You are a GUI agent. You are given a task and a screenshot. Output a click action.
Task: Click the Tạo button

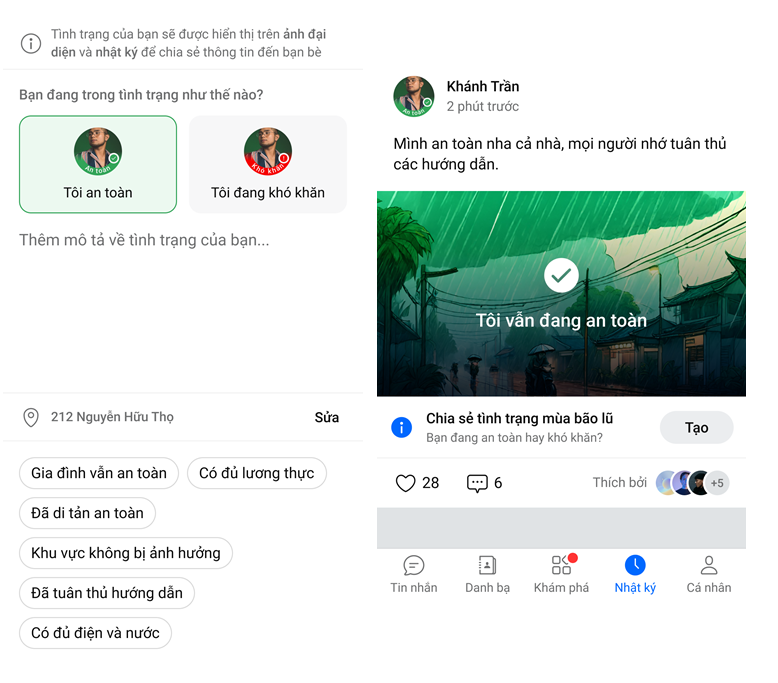coord(697,428)
